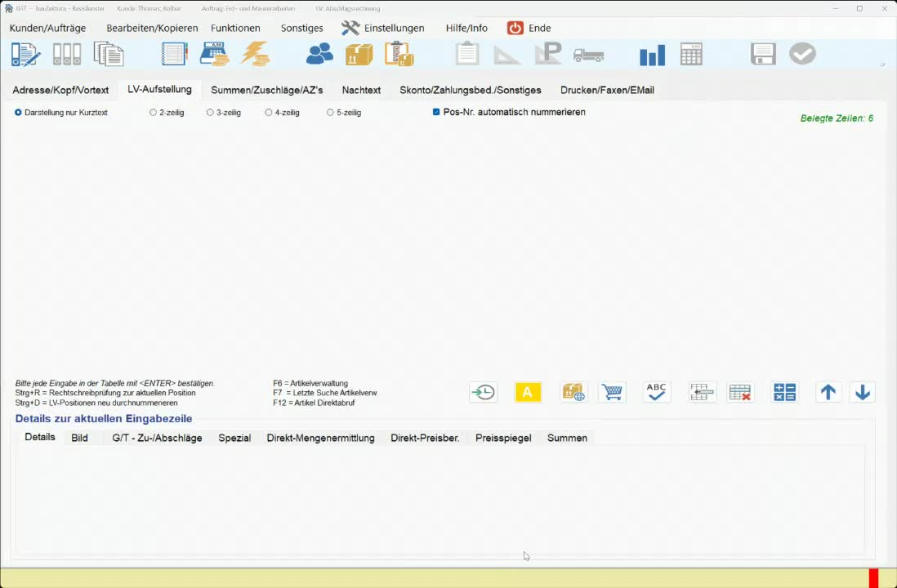Screen dimensions: 897x588
Task: Switch to Summen/Zuschläge/AZ's tab
Action: pyautogui.click(x=267, y=91)
